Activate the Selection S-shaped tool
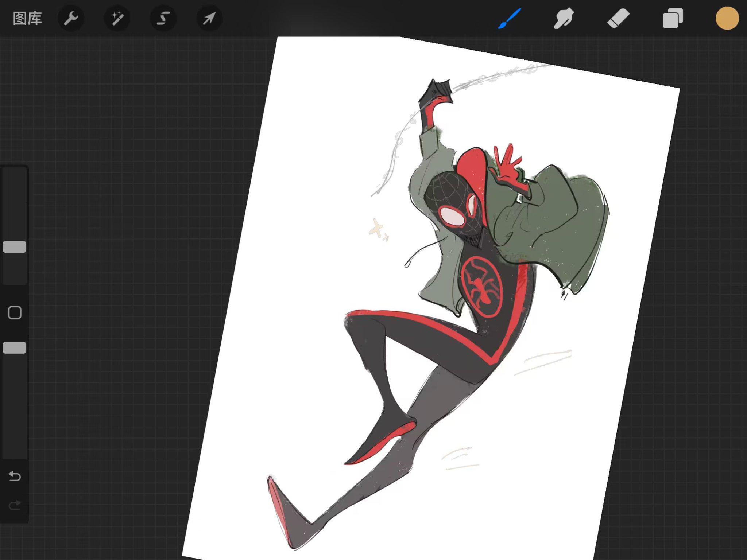The image size is (747, 560). pos(163,18)
